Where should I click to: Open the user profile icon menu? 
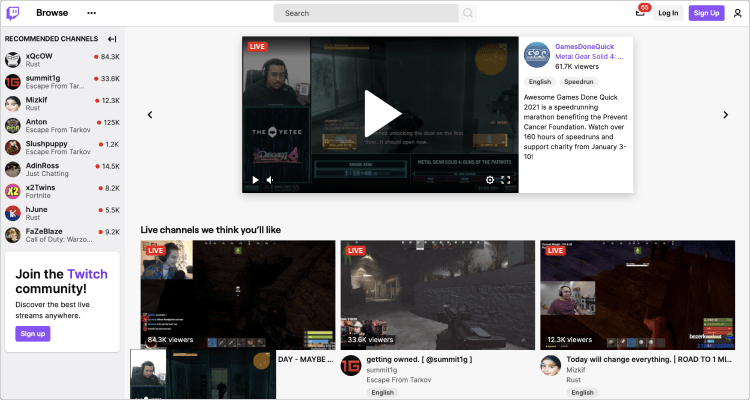point(738,13)
